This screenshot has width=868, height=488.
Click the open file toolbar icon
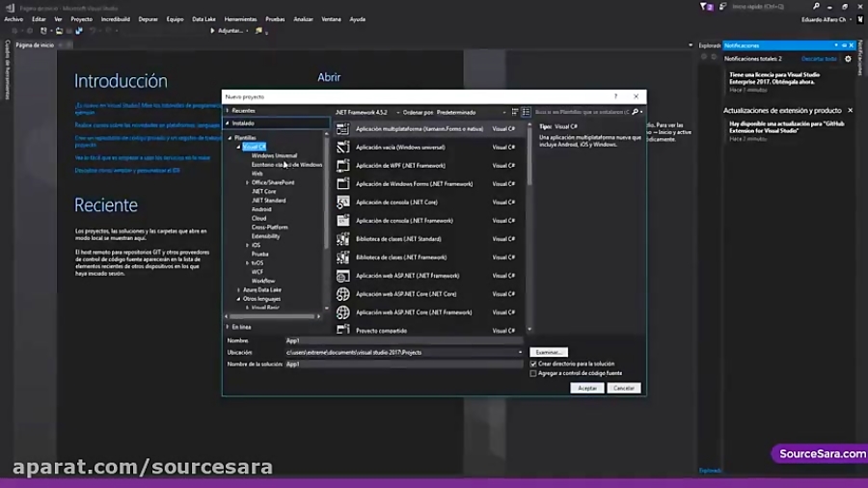click(x=59, y=31)
